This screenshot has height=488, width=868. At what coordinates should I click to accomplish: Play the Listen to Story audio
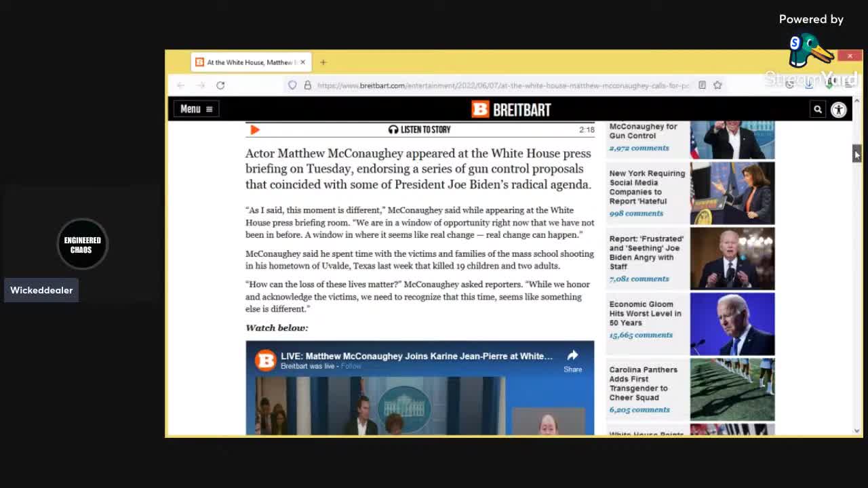[x=255, y=129]
